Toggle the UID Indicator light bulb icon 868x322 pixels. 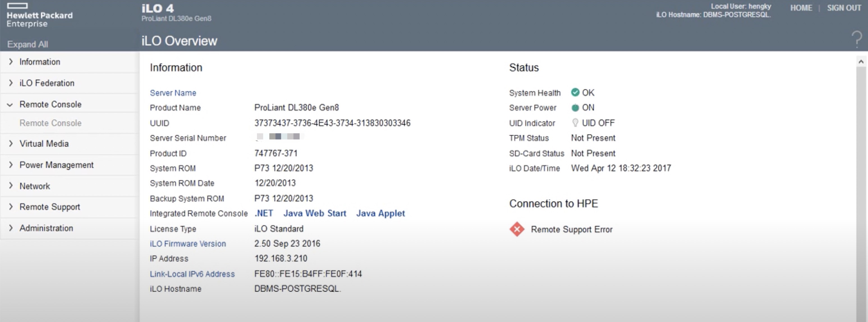click(575, 123)
